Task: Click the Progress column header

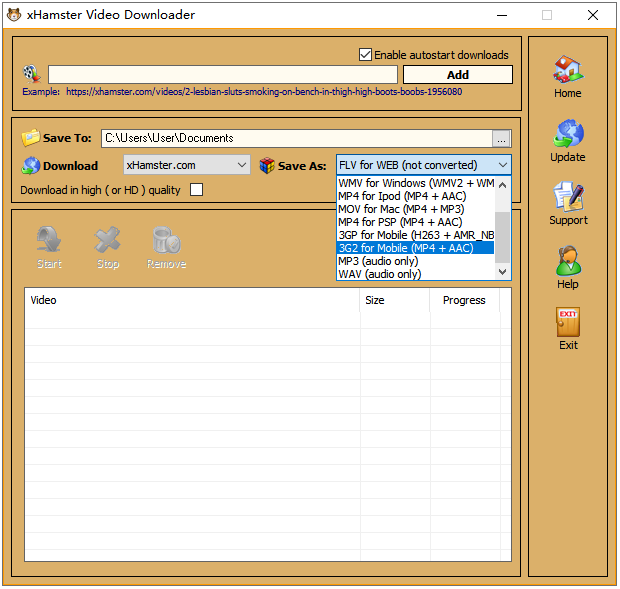Action: [x=465, y=300]
